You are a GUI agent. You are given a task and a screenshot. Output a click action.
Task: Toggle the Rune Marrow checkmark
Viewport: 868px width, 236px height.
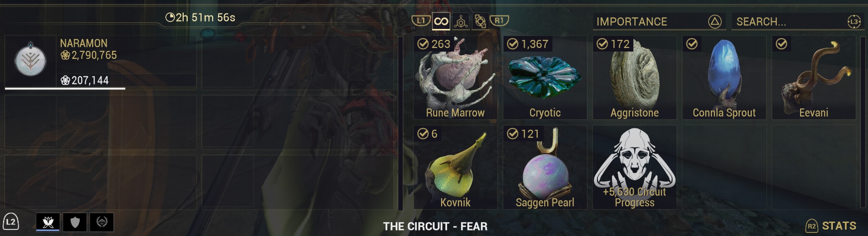point(423,44)
